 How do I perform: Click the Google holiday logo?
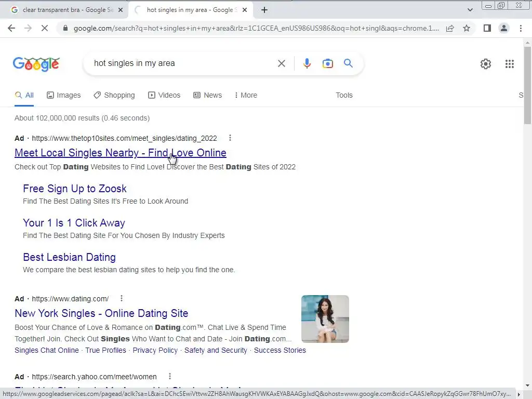36,64
